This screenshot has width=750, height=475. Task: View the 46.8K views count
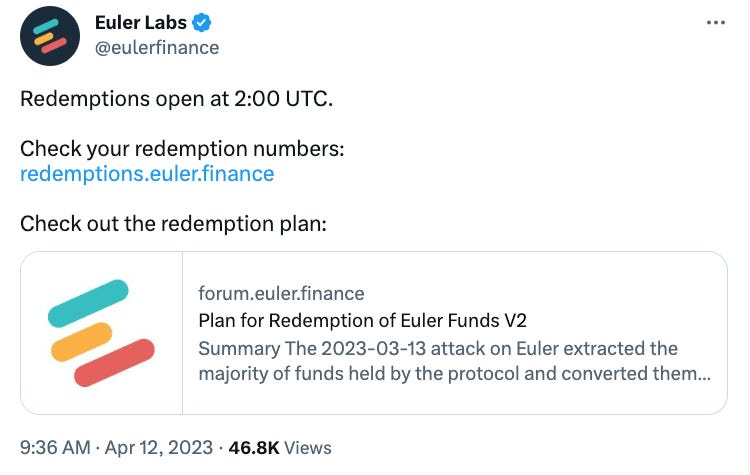pyautogui.click(x=254, y=448)
